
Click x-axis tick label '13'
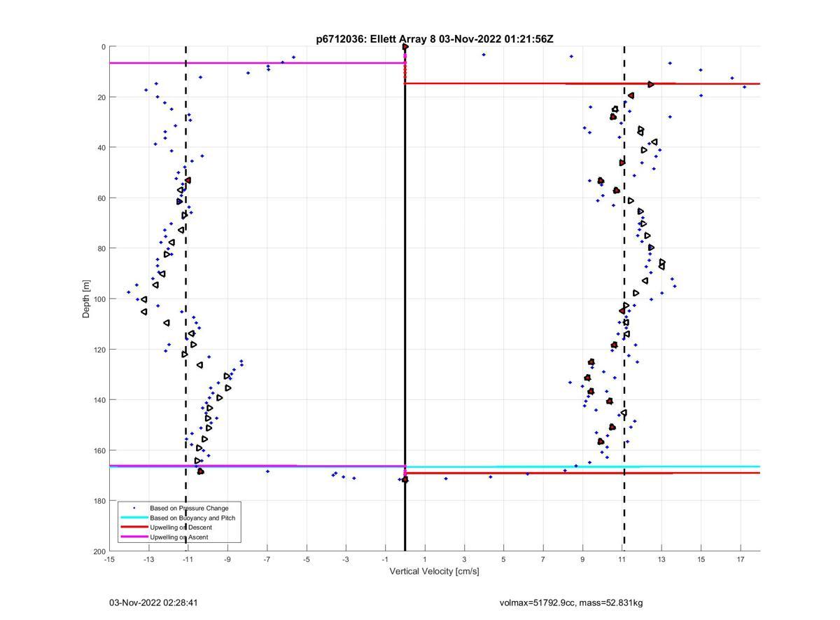pyautogui.click(x=661, y=559)
